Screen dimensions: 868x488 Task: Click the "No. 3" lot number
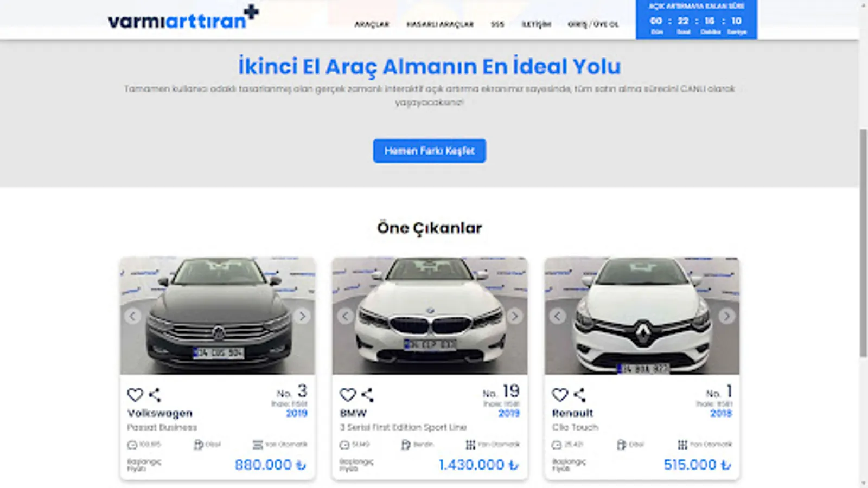pos(292,391)
